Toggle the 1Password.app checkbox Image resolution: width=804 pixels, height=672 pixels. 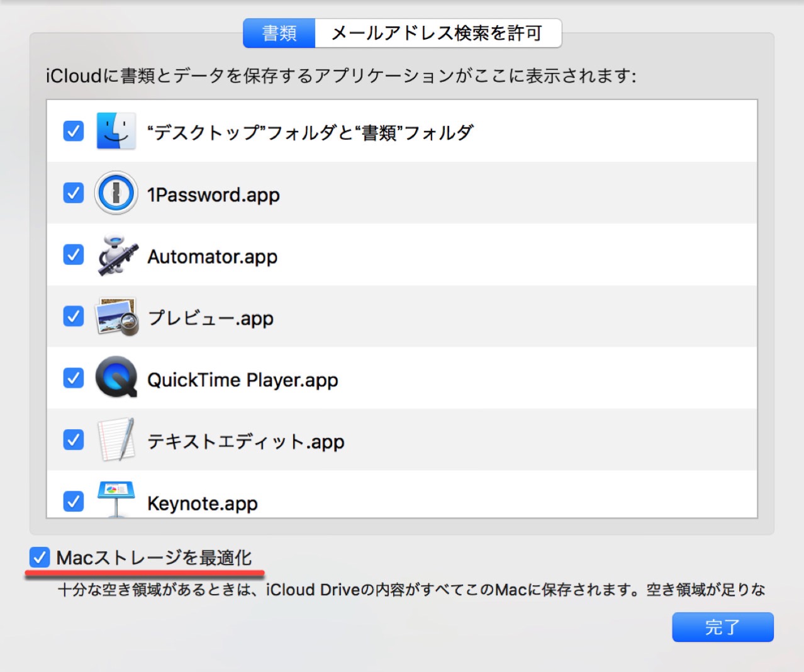(x=74, y=193)
